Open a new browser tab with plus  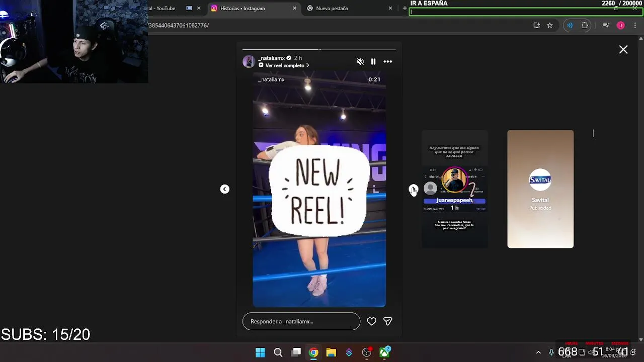tap(405, 8)
